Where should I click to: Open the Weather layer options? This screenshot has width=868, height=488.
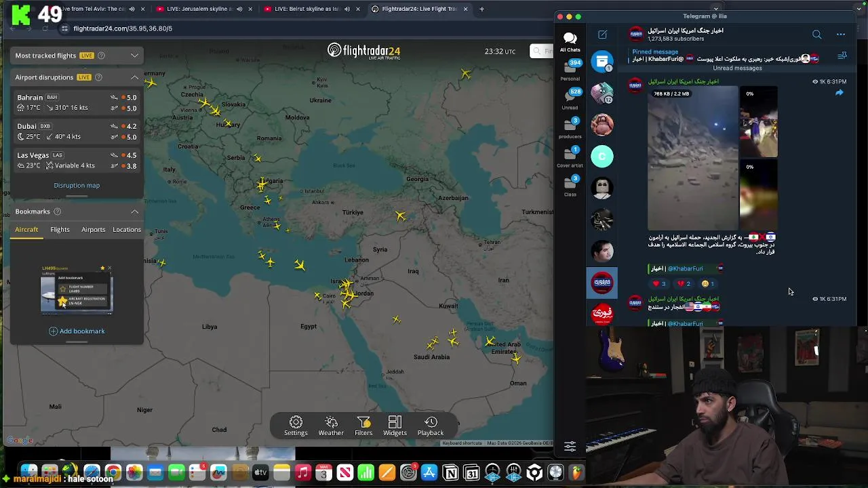331,426
